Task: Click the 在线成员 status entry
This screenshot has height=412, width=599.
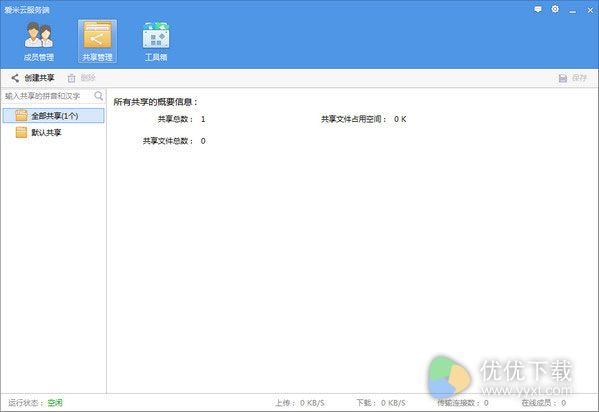Action: (x=544, y=403)
